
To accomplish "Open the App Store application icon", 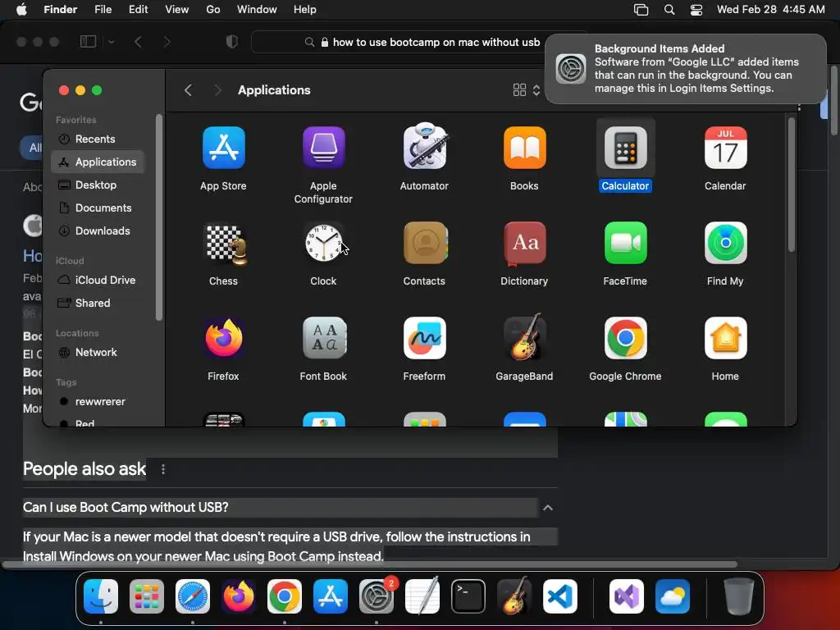I will 223,148.
